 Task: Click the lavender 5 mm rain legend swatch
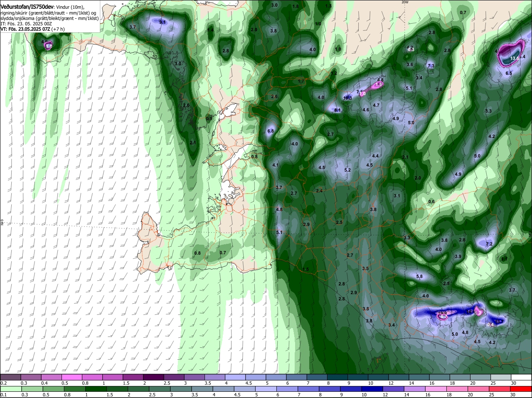click(x=266, y=389)
